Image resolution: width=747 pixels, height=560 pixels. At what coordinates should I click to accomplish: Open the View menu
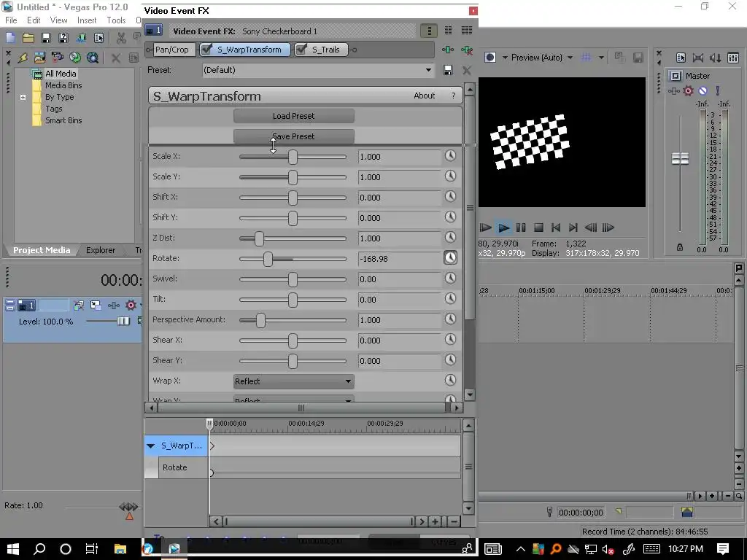(x=58, y=20)
